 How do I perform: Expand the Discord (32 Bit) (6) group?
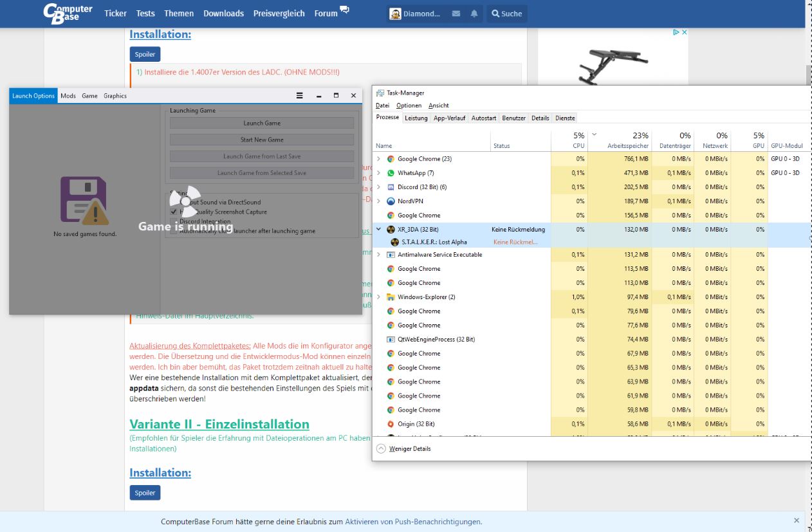pyautogui.click(x=378, y=187)
